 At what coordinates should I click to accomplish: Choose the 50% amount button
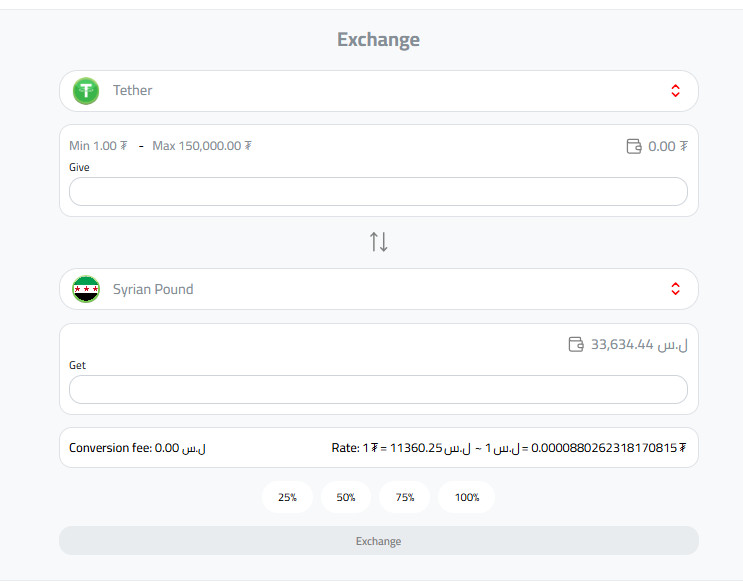tap(346, 497)
